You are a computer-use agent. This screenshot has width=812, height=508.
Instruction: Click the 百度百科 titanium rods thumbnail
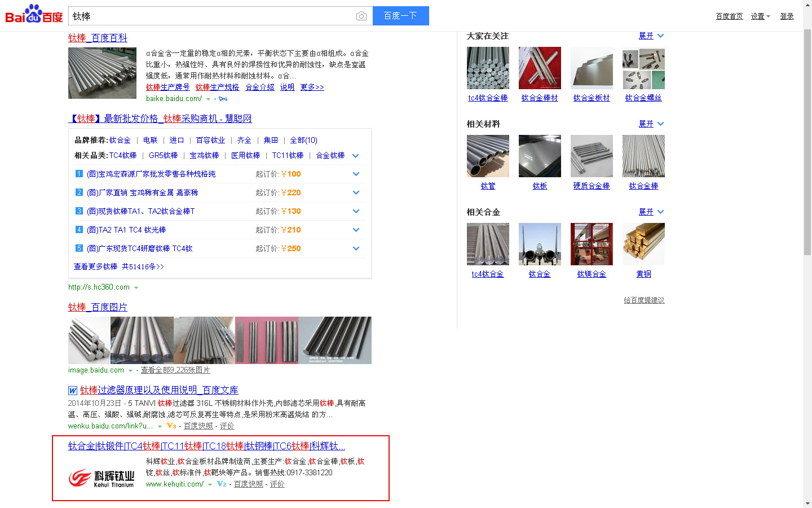102,73
